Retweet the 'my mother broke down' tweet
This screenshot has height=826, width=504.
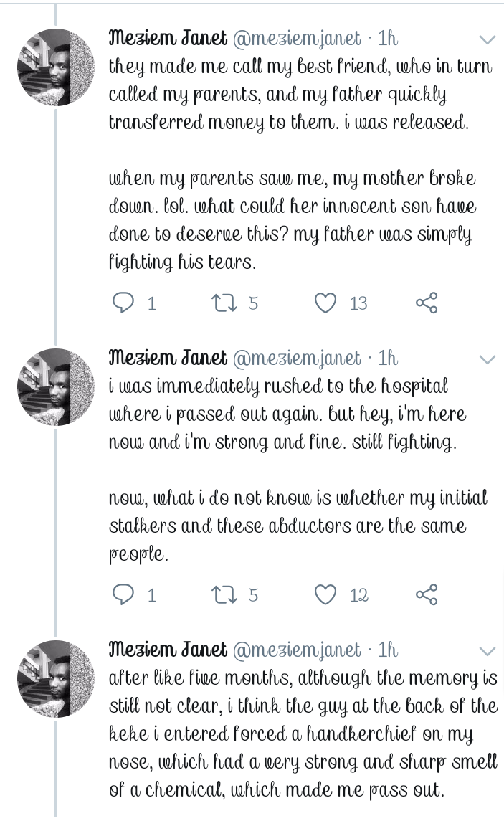click(x=224, y=303)
